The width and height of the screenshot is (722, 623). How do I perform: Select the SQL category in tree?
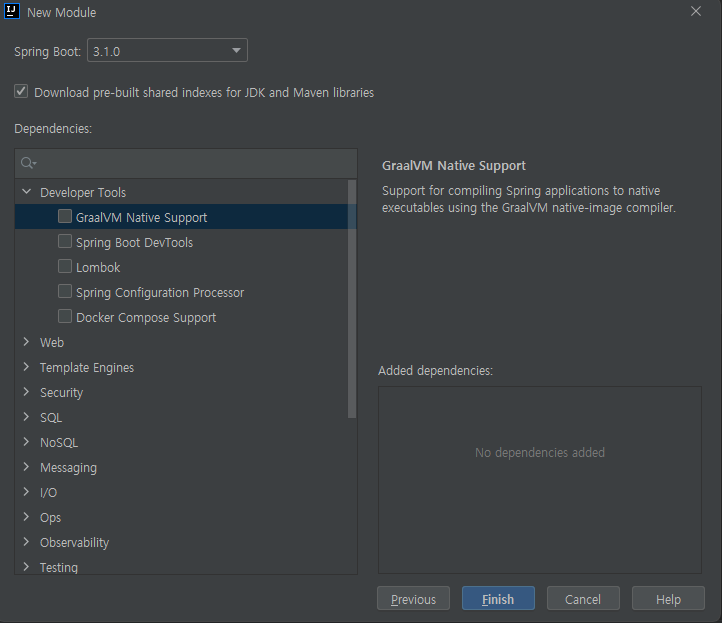coord(51,417)
